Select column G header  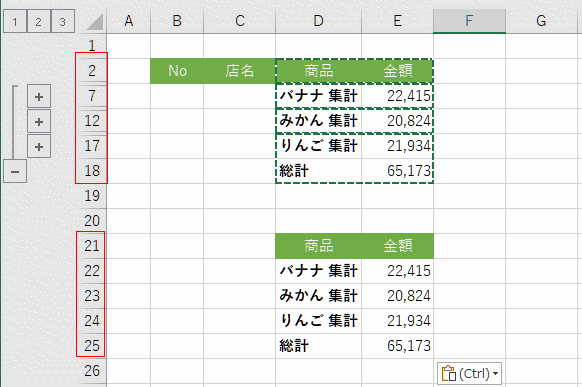pos(541,21)
